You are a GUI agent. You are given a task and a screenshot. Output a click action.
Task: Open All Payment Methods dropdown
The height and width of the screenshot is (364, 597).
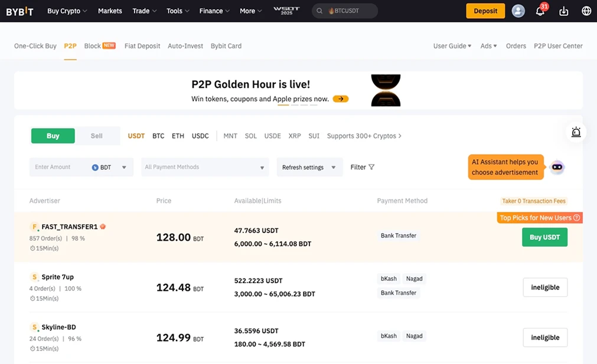(205, 167)
